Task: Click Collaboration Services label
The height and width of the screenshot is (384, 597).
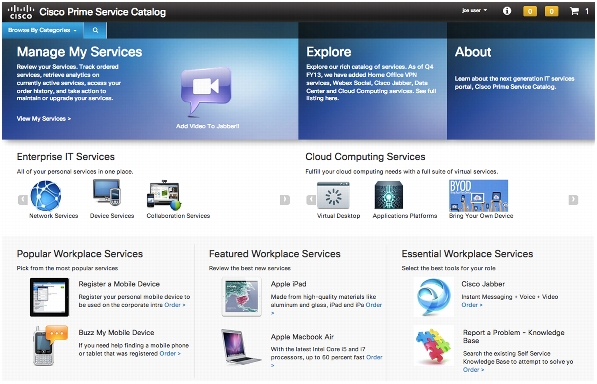Action: (178, 216)
